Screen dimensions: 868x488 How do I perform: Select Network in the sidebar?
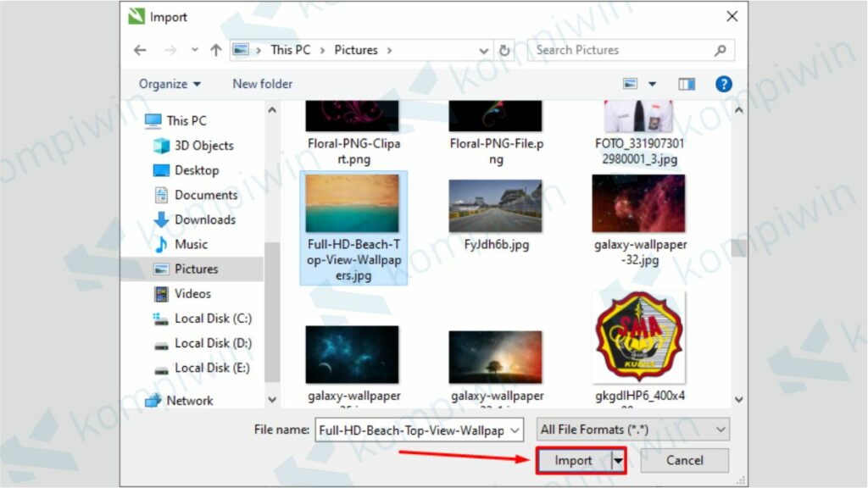pos(189,401)
